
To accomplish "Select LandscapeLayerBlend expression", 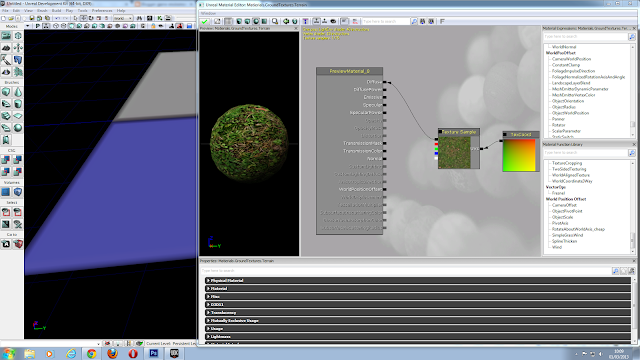I will (571, 83).
